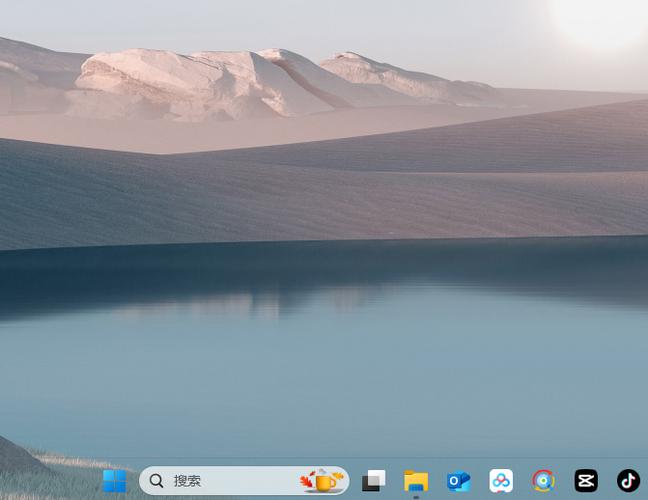Open Outlook from the taskbar

tap(459, 481)
